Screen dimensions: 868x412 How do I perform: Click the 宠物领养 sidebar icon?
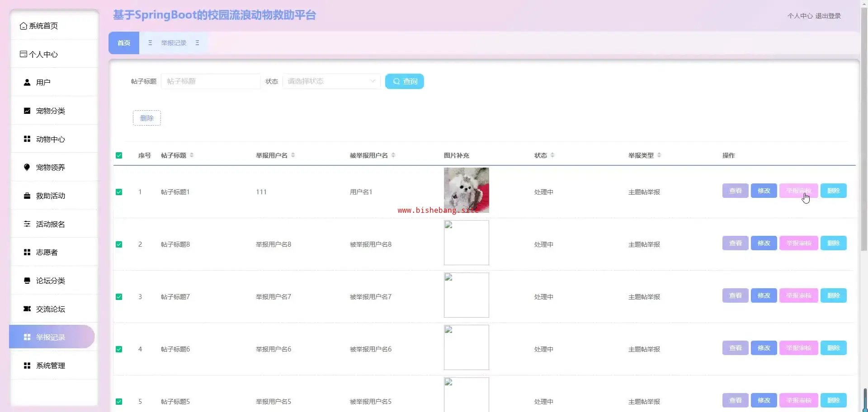click(27, 167)
